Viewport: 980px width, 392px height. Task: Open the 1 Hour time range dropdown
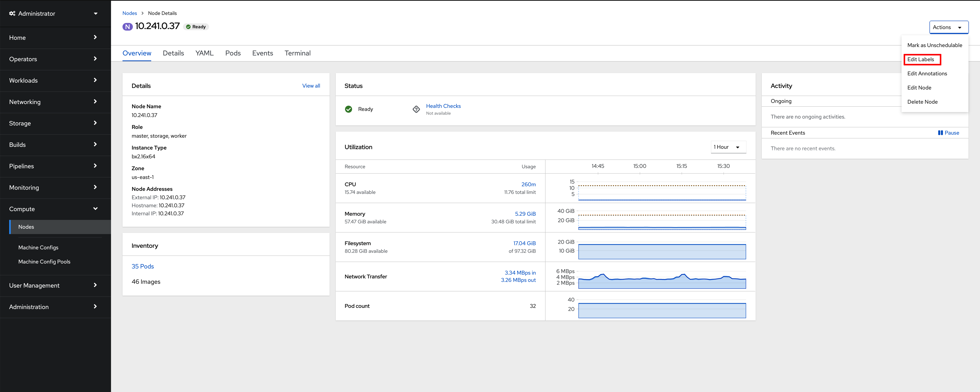[x=728, y=147]
